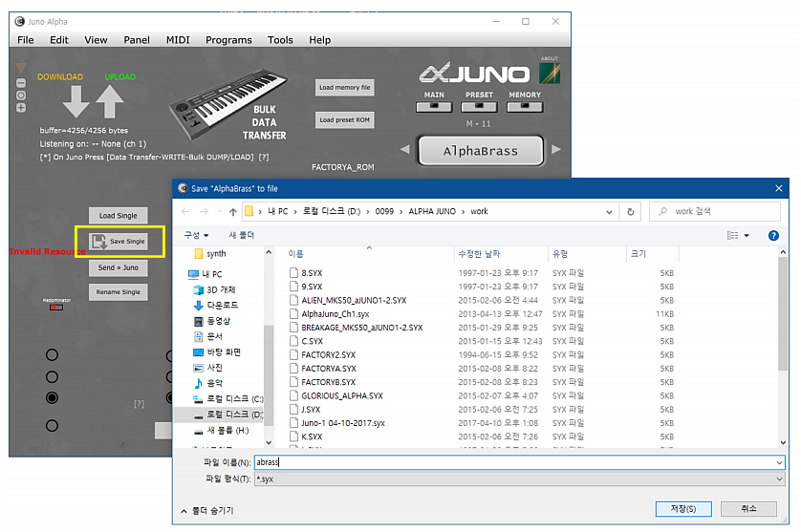Click the Save Single button
This screenshot has height=532, width=801.
pos(118,241)
